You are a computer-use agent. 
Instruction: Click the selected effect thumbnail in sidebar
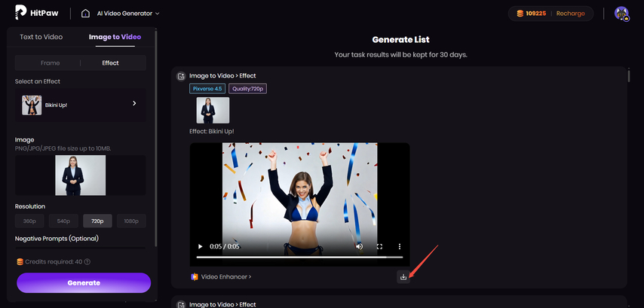click(32, 105)
